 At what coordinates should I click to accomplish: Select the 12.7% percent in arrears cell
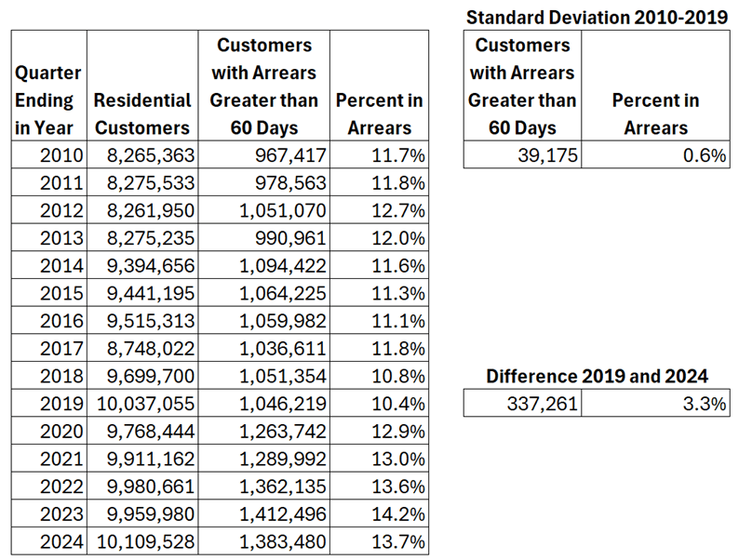pyautogui.click(x=380, y=210)
